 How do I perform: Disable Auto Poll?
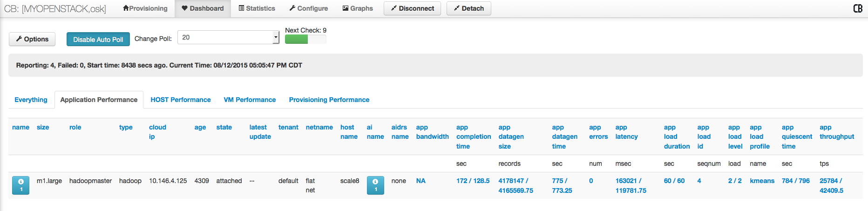[x=98, y=39]
